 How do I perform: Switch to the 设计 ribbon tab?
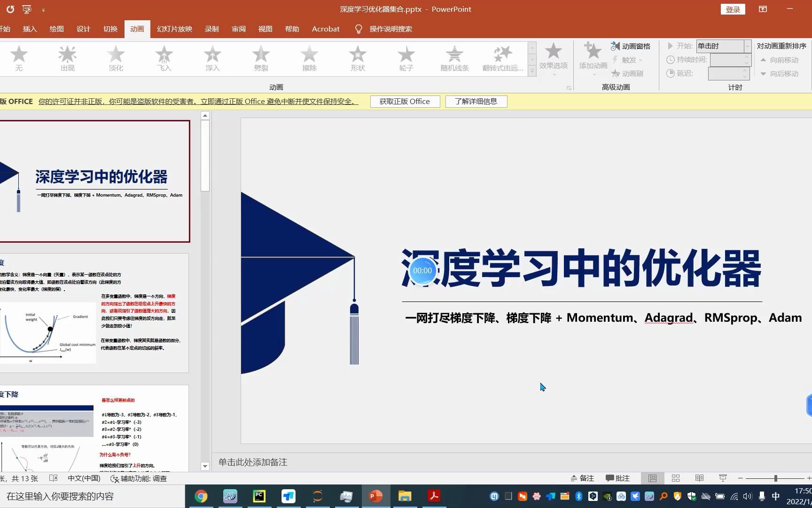[83, 29]
